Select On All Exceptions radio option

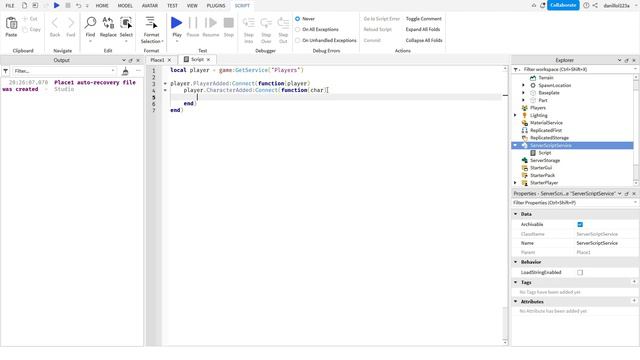(x=298, y=29)
